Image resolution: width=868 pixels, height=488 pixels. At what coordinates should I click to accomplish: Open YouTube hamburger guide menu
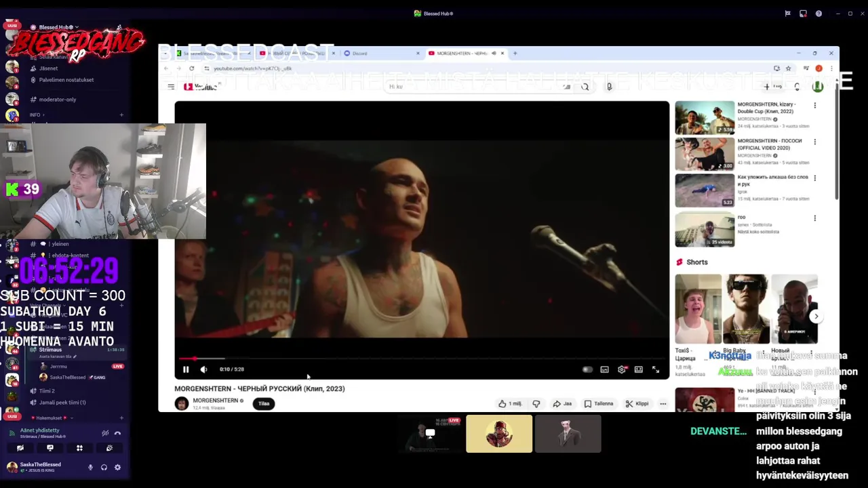(171, 87)
